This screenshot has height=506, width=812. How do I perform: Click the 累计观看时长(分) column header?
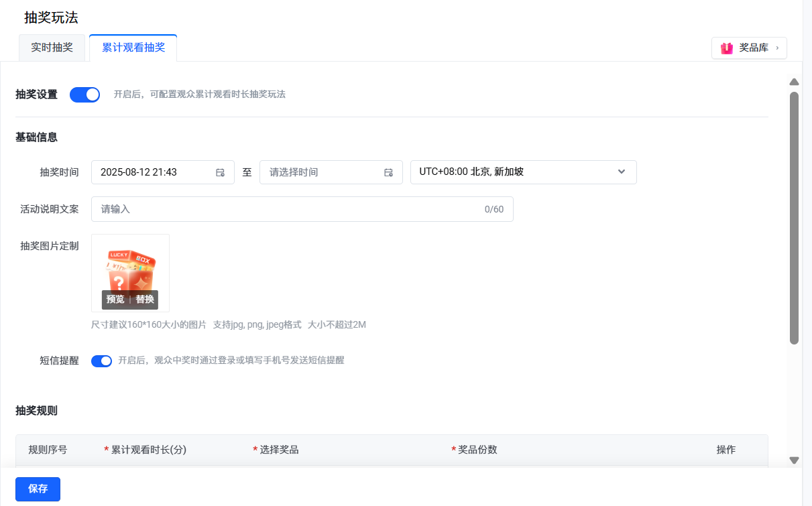[149, 450]
